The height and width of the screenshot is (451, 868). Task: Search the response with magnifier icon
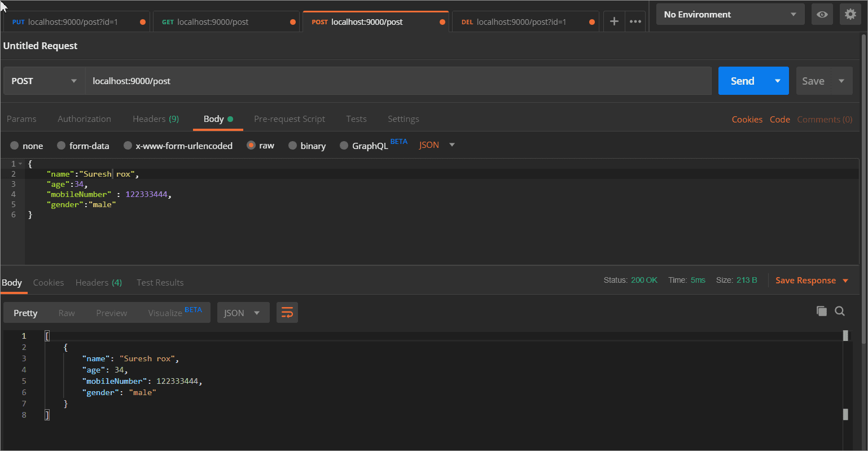[x=840, y=311]
